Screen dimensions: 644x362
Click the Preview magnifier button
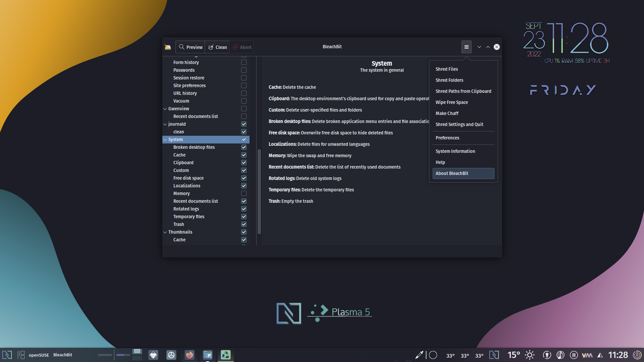pyautogui.click(x=190, y=47)
